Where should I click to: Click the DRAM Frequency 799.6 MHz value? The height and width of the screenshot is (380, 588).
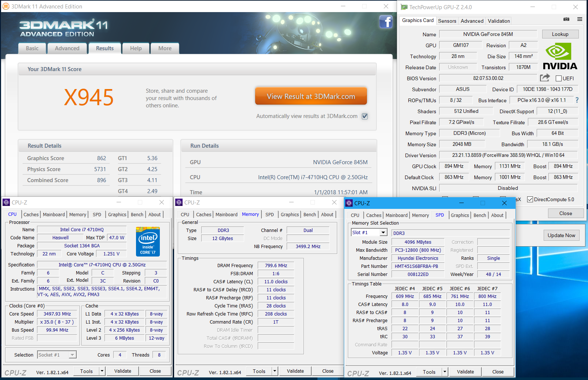point(276,266)
